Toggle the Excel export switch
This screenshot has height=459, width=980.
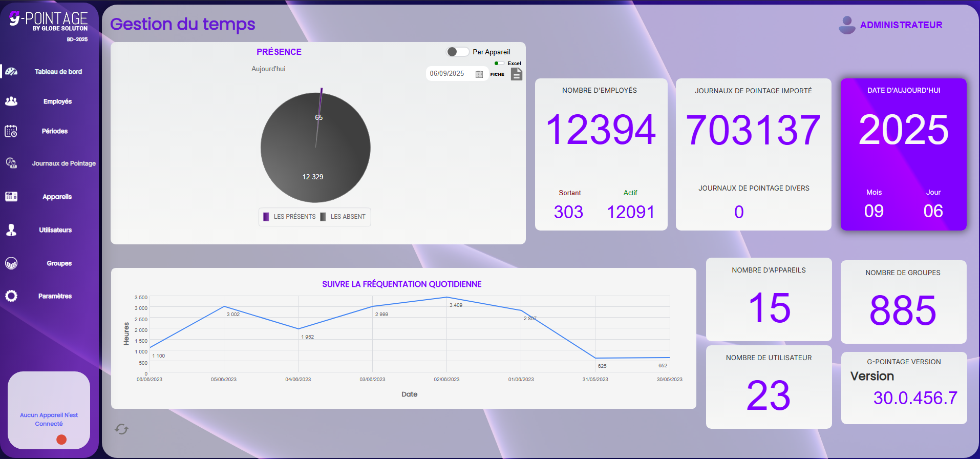(x=499, y=64)
